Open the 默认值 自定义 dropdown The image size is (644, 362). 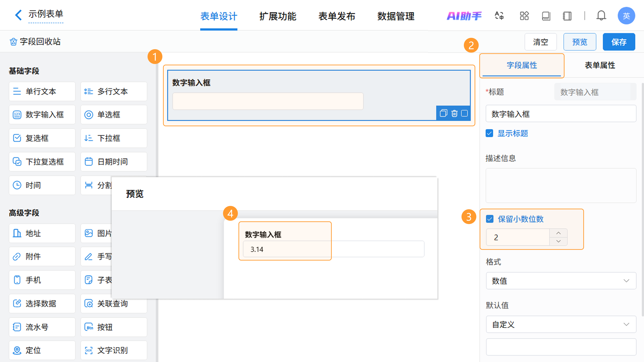pyautogui.click(x=561, y=324)
